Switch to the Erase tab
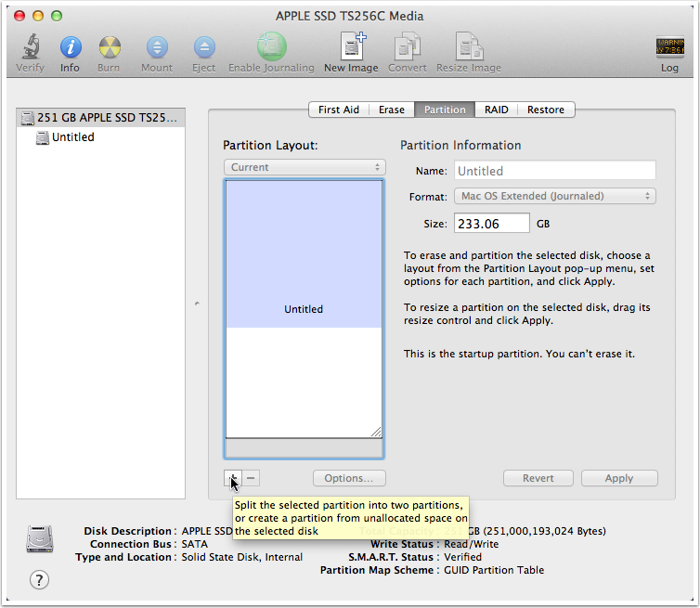The image size is (700, 608). point(392,110)
